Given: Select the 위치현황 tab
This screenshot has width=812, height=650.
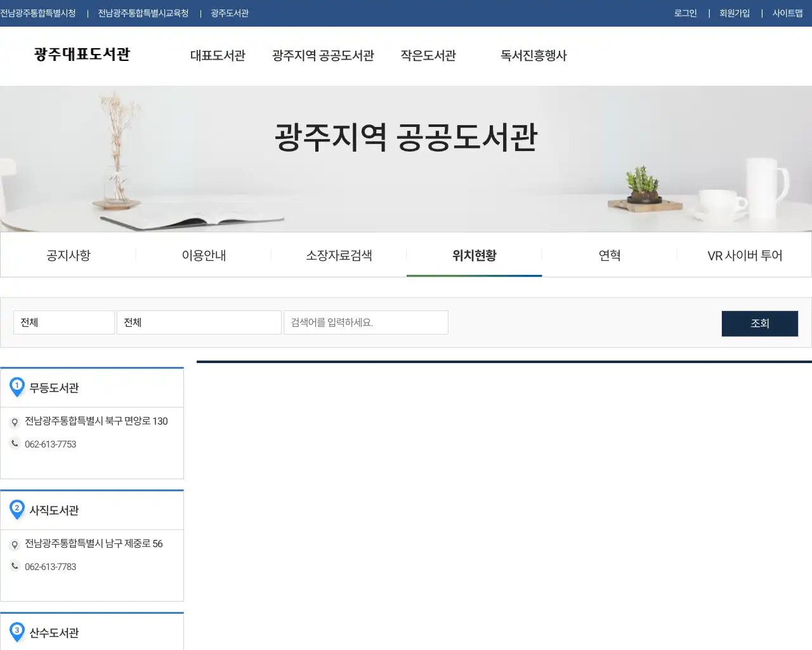Looking at the screenshot, I should pos(474,255).
